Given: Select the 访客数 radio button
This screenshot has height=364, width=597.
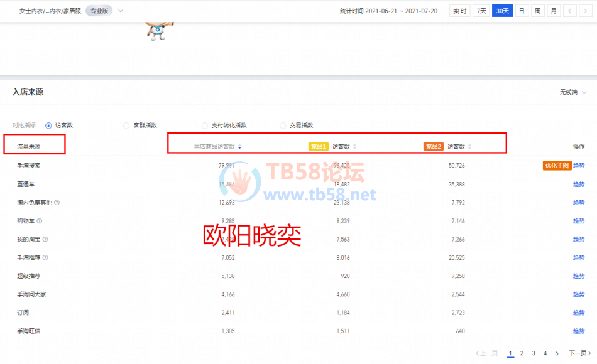Looking at the screenshot, I should (x=48, y=126).
